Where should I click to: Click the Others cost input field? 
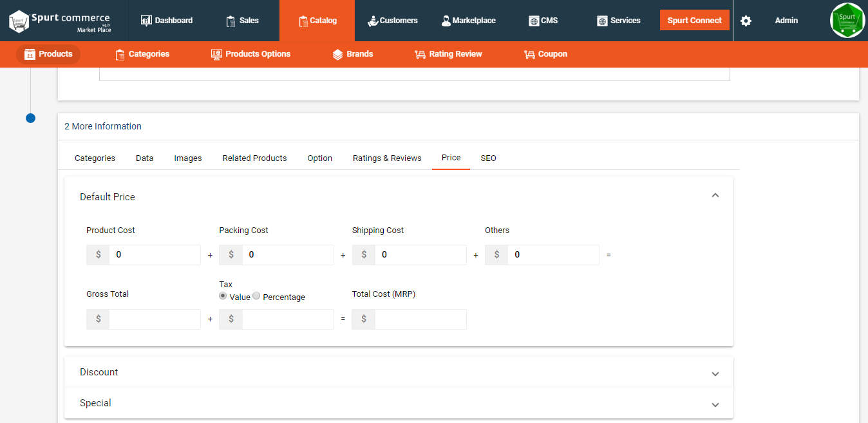pos(553,255)
